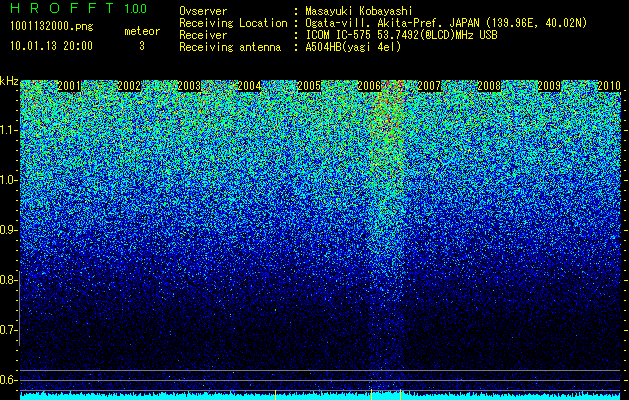Viewport: 629px width, 400px height.
Task: Click the cyan signal level strip at bottom
Action: tap(320, 396)
